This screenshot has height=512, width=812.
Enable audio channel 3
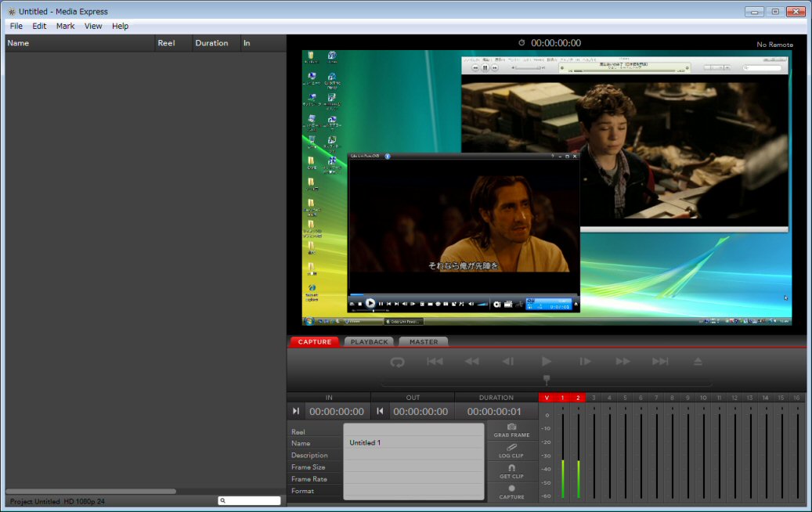click(x=594, y=398)
